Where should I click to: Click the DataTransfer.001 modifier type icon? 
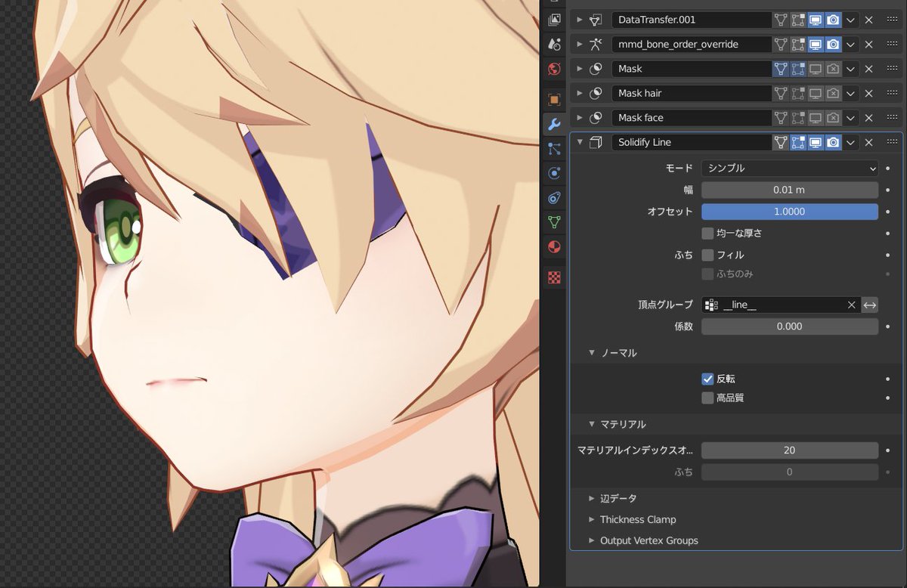tap(596, 20)
